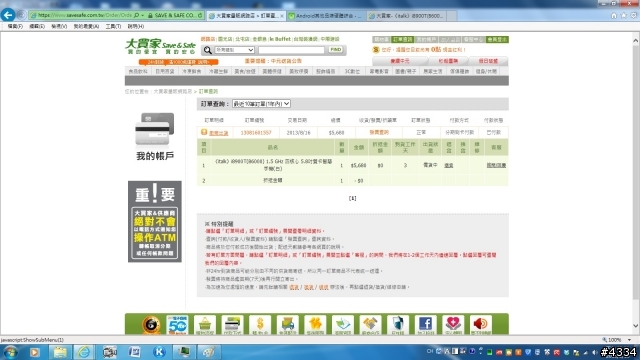Click the credit card icon in the footer
Screen dimensions: 640x360
pos(232,325)
